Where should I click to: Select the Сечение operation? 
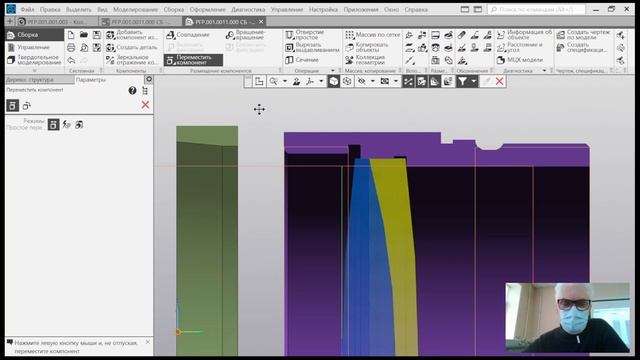point(302,60)
